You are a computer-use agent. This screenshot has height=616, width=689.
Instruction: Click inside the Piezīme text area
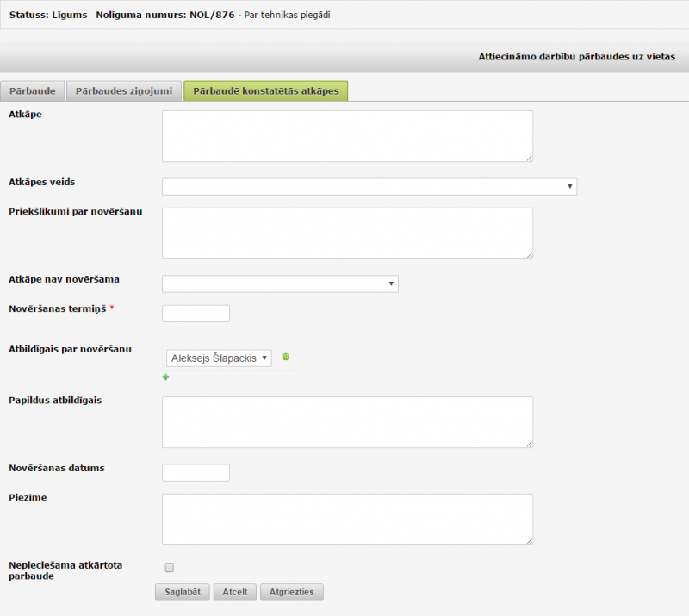pyautogui.click(x=348, y=520)
